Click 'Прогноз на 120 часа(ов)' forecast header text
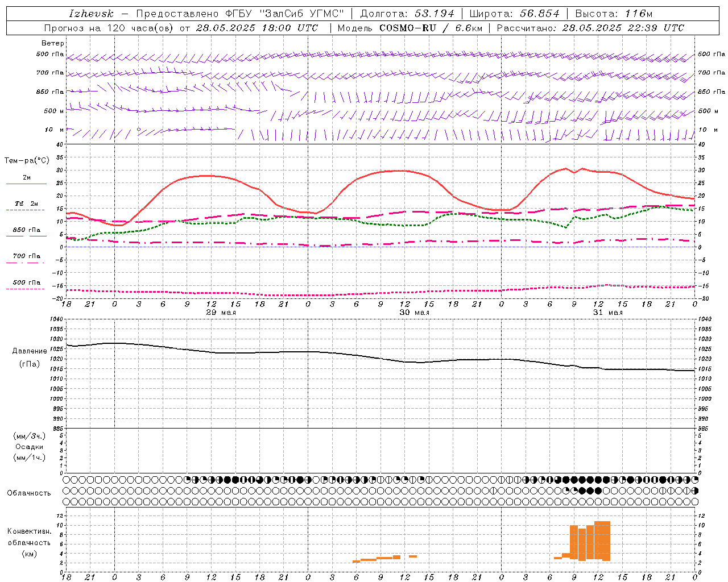The width and height of the screenshot is (728, 582). tap(110, 28)
